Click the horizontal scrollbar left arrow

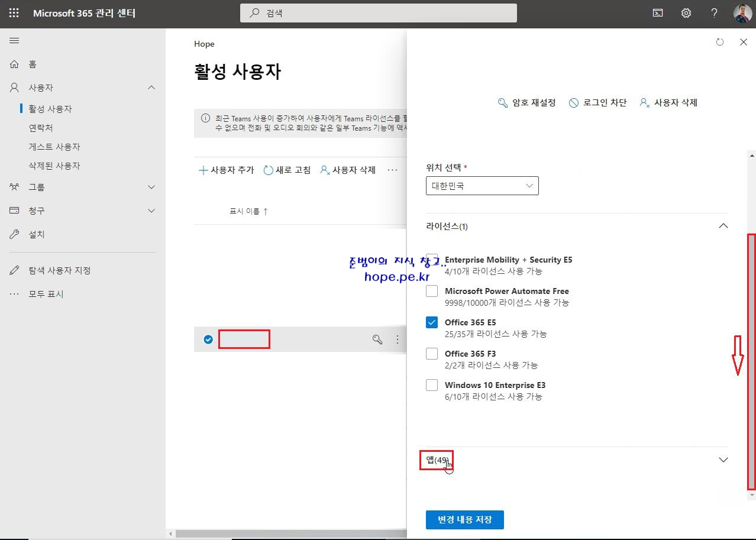click(171, 534)
